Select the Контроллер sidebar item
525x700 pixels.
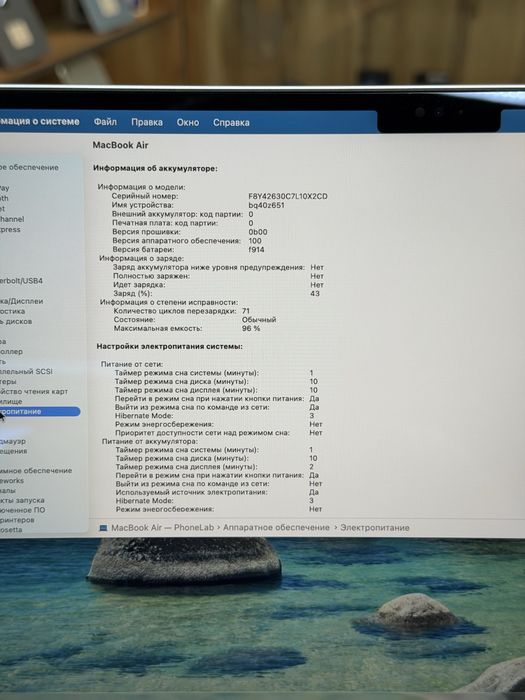pyautogui.click(x=11, y=352)
